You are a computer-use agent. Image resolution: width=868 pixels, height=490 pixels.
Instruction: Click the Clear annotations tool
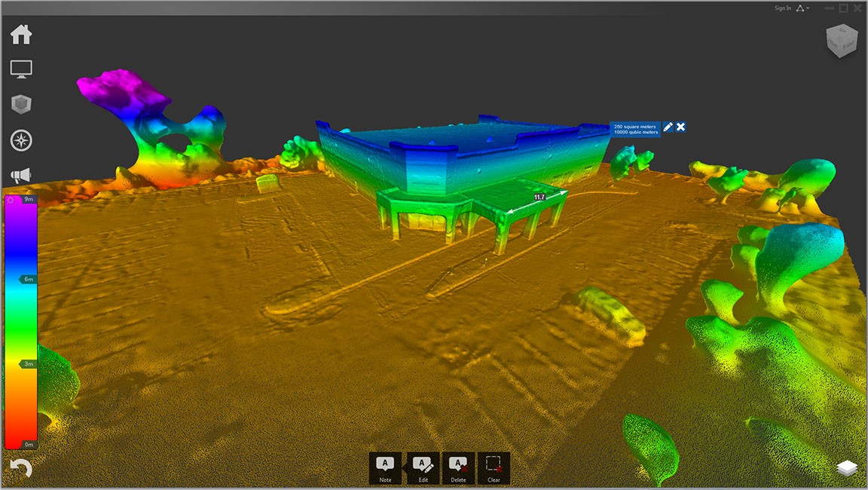point(494,468)
